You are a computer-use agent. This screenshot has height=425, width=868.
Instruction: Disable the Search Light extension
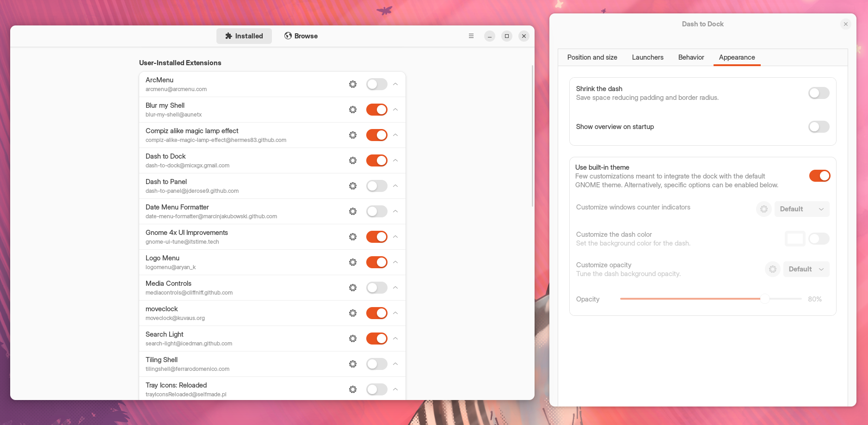[x=377, y=339]
